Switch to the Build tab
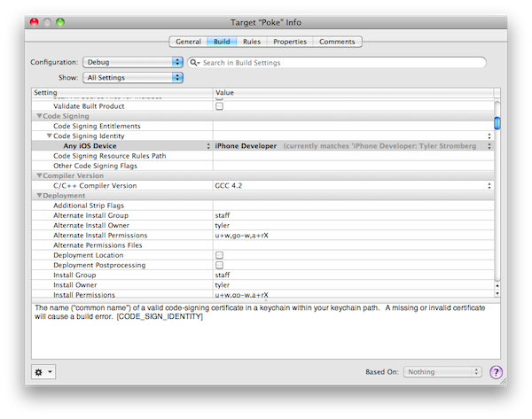Viewport: 532px width, 419px height. tap(222, 42)
